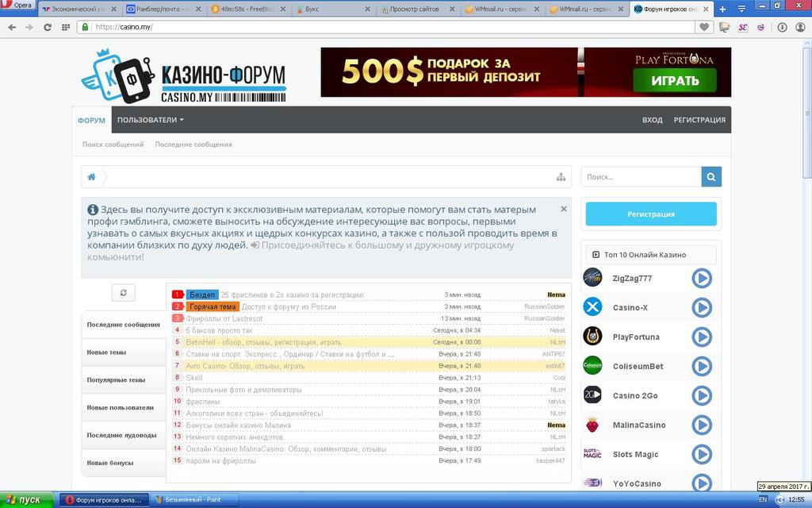Viewport: 812px width, 508px height.
Task: Select the Последние лудоводы sidebar tab
Action: pyautogui.click(x=123, y=436)
